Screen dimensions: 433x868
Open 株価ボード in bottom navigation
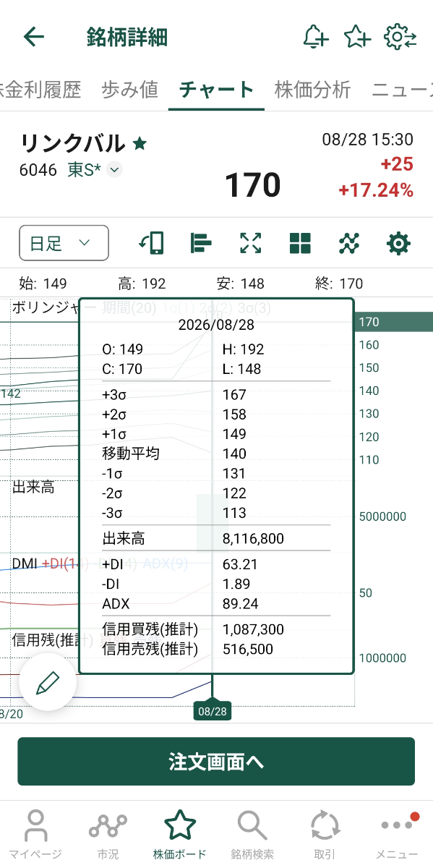pyautogui.click(x=180, y=834)
